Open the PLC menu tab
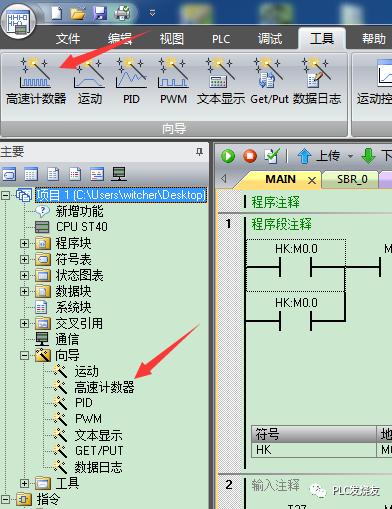 click(x=221, y=39)
